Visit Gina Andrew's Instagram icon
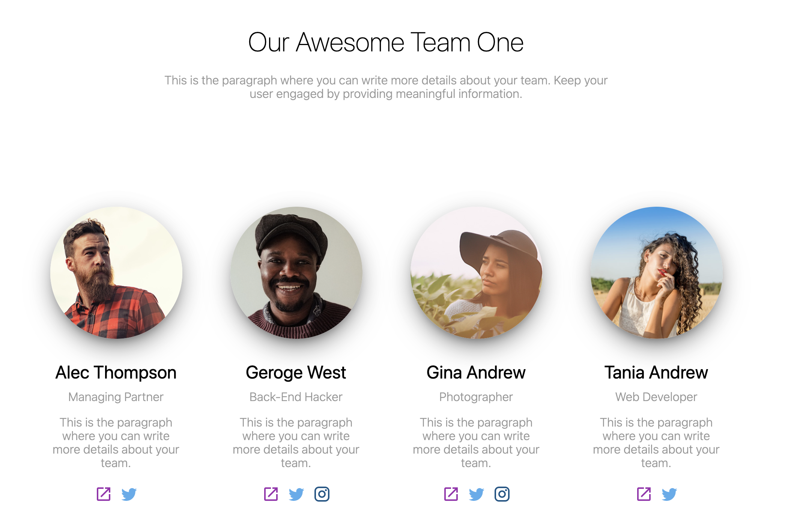Screen dimensions: 800x532 [502, 494]
